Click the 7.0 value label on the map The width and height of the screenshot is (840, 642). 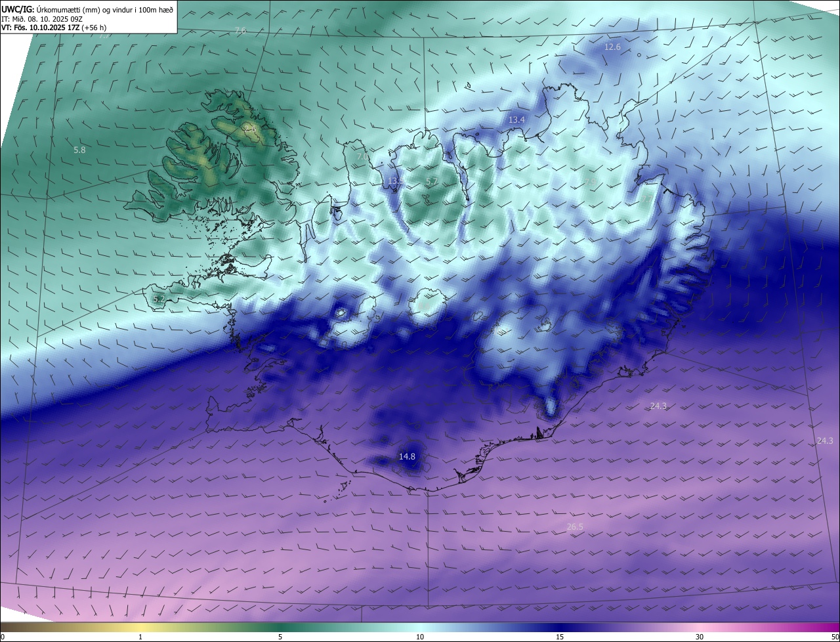coord(362,158)
